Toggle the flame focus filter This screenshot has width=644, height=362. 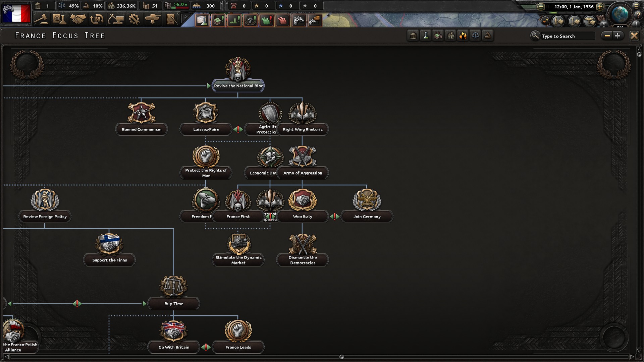pyautogui.click(x=463, y=36)
